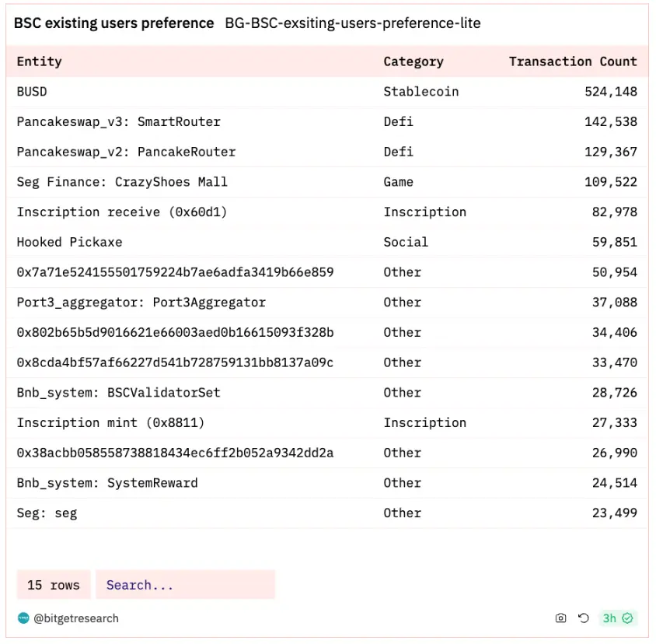Click the 0x7a71e524155501759224b7ae6adfa3419b66e859 address cell
This screenshot has width=656, height=644.
[x=175, y=272]
